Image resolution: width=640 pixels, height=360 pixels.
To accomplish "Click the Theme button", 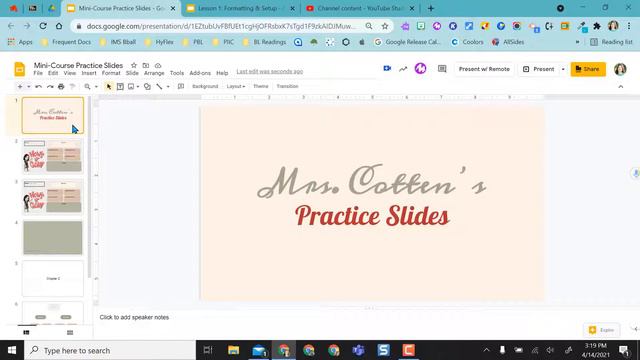I will 260,87.
